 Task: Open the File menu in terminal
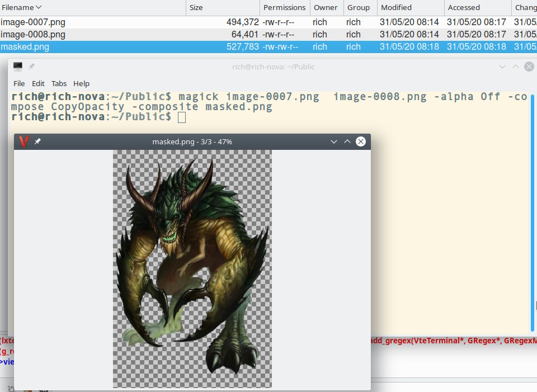(19, 83)
